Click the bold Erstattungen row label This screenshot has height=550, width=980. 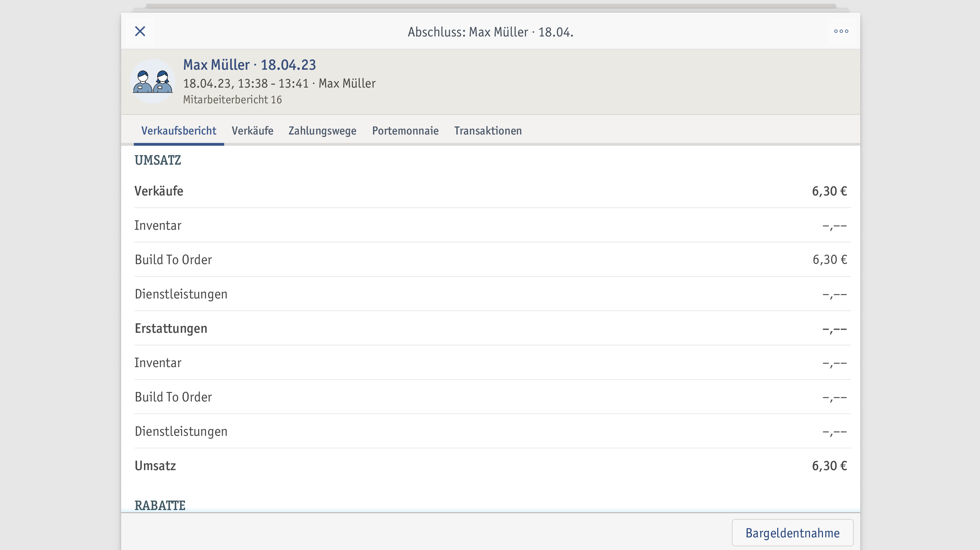[171, 329]
